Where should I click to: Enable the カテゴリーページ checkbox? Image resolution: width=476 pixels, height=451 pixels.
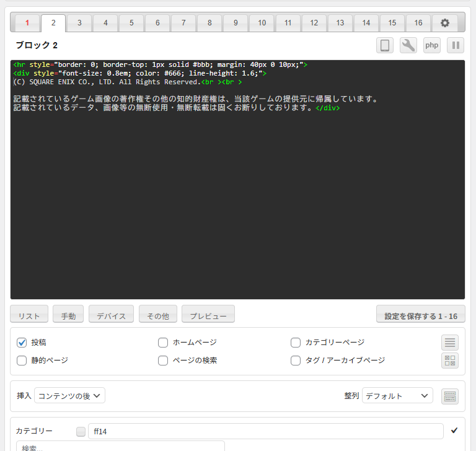(x=296, y=343)
